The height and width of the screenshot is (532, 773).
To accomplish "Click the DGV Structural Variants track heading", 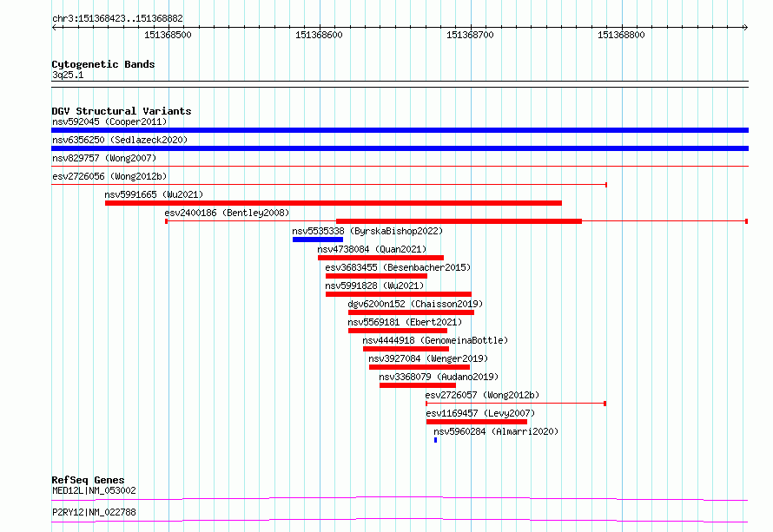I will (x=122, y=111).
